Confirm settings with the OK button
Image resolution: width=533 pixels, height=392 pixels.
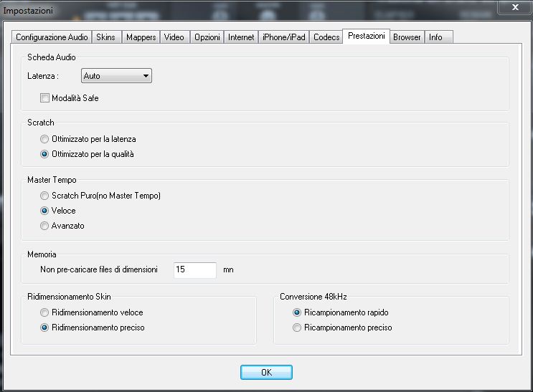coord(266,373)
